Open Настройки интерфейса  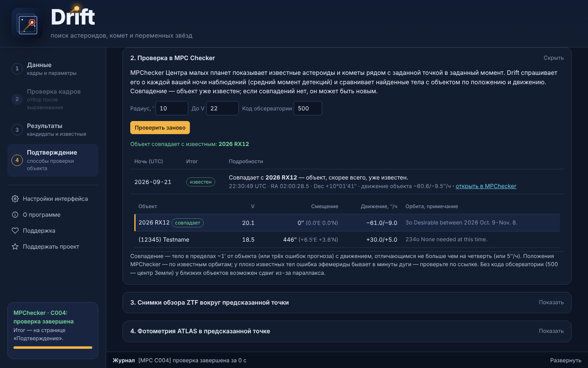[x=53, y=199]
